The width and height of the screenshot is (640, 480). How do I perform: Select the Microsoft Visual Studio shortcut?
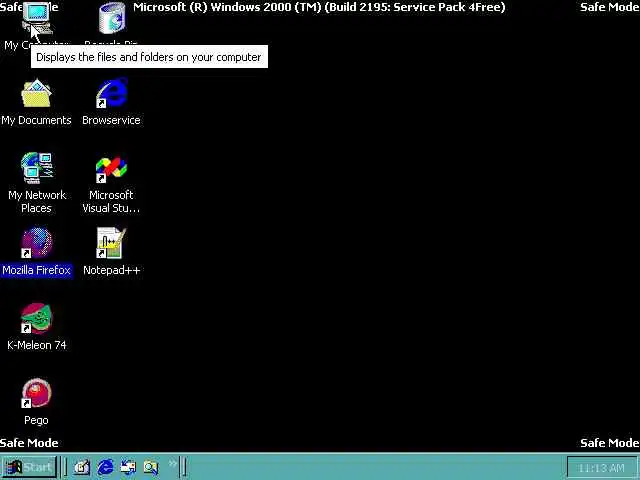(111, 169)
